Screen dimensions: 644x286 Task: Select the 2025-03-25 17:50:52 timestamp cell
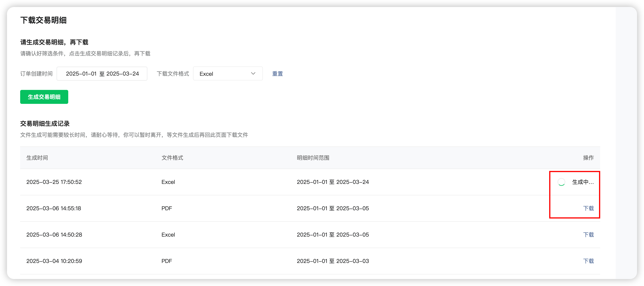[x=54, y=182]
